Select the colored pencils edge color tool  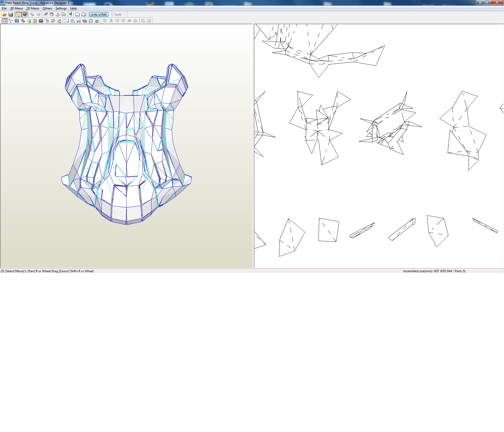(23, 21)
